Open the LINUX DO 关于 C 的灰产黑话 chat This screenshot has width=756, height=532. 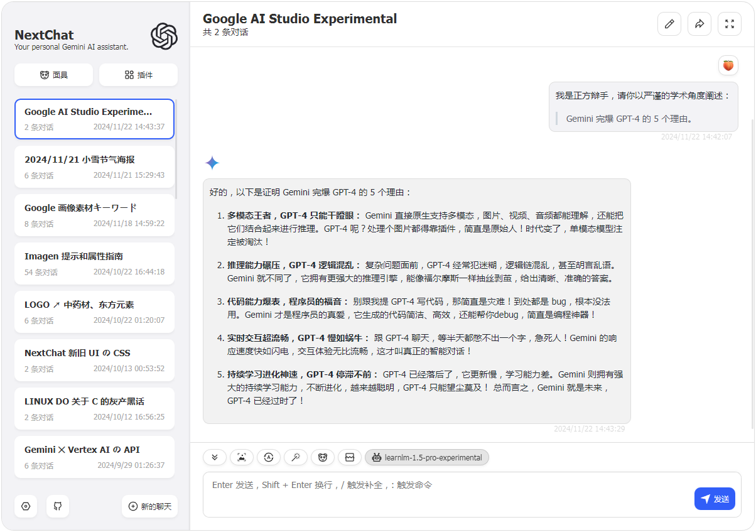pyautogui.click(x=94, y=409)
